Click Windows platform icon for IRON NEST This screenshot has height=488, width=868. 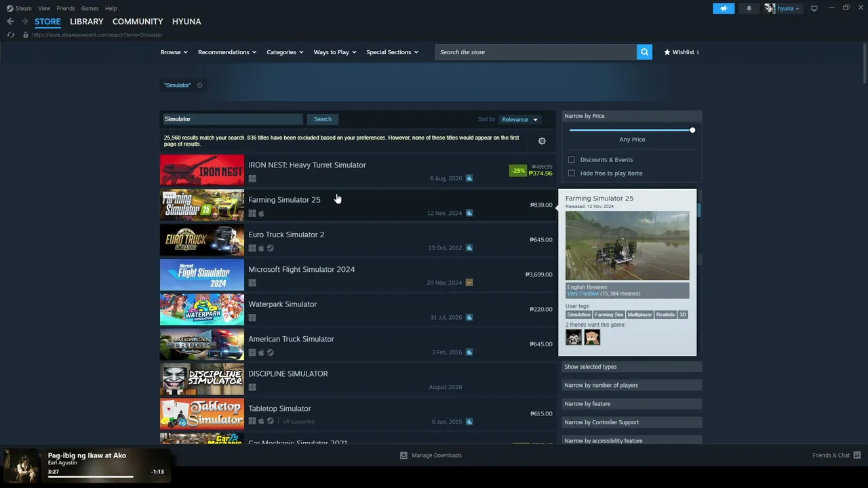click(x=252, y=178)
